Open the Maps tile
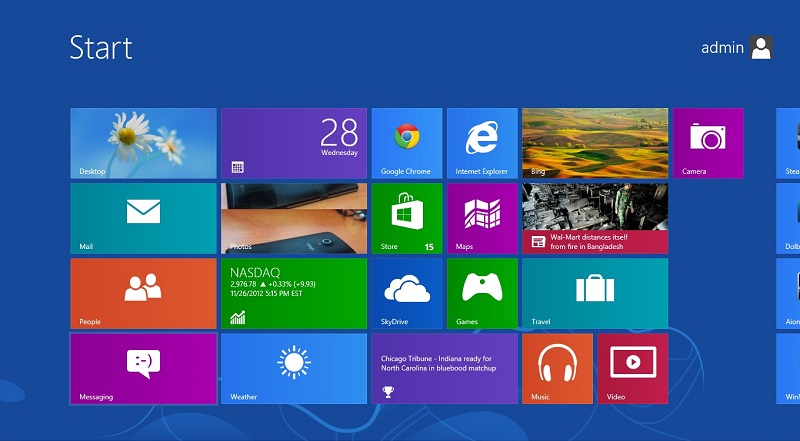Viewport: 800px width, 441px height. [482, 218]
